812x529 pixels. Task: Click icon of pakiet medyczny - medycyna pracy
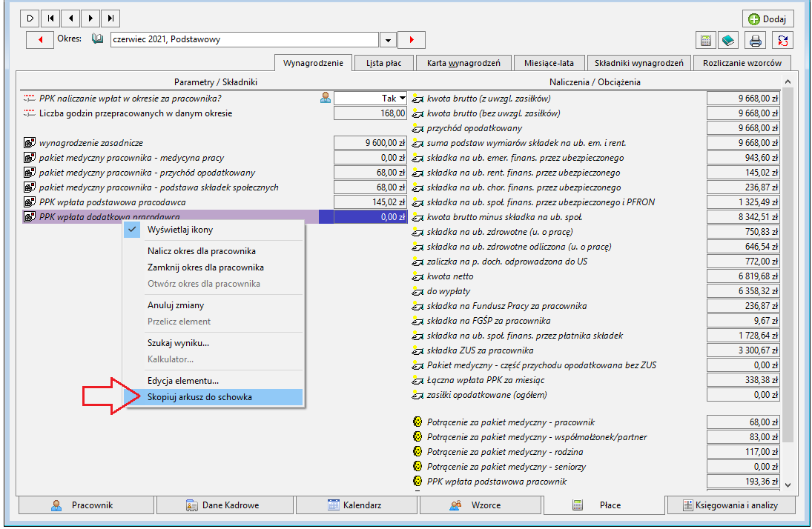pos(30,157)
